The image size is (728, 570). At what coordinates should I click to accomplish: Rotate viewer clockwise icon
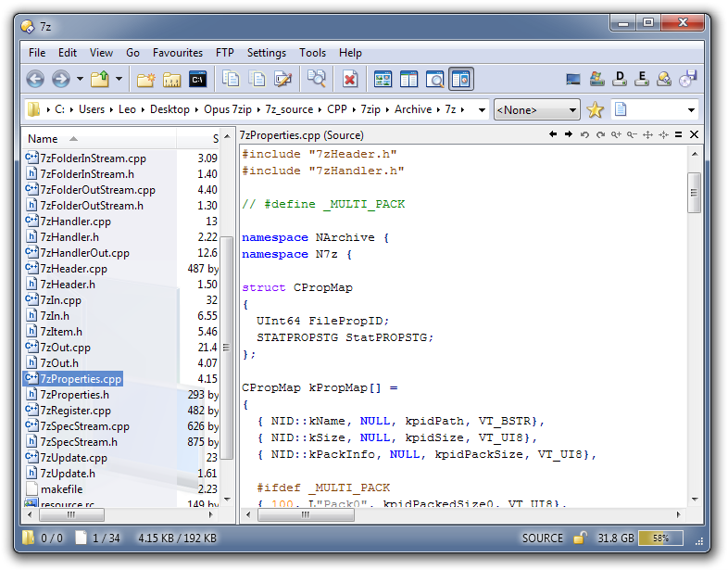click(x=600, y=134)
